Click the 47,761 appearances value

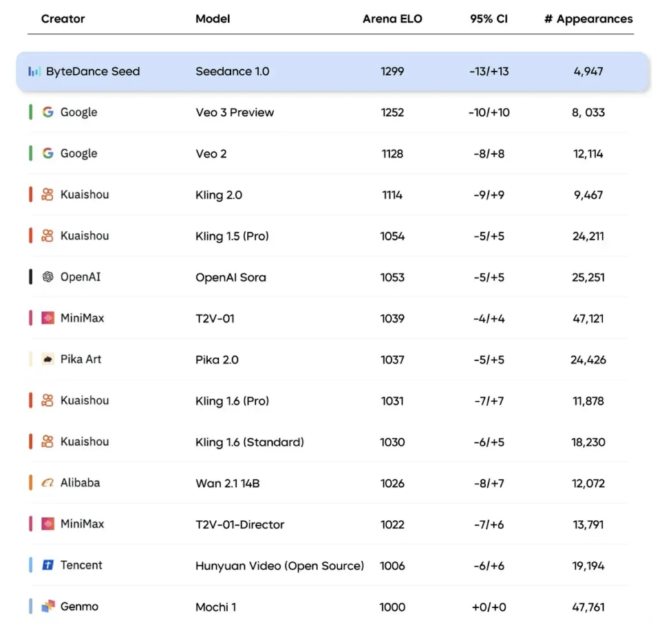click(x=588, y=606)
